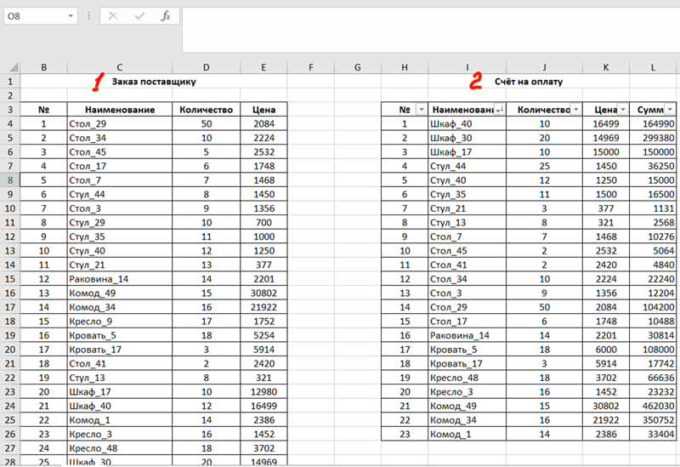680x467 pixels.
Task: Click cell 'Кресло_9' in left table
Action: point(120,321)
